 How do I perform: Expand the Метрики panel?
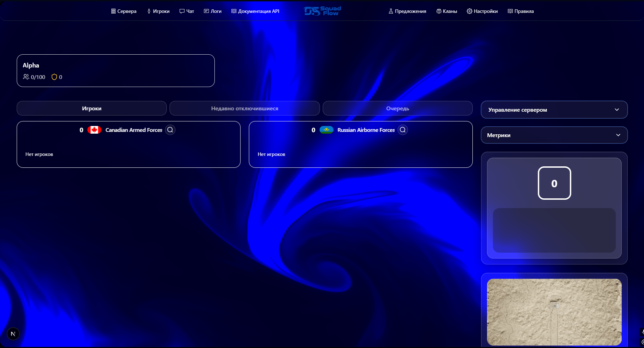(x=554, y=135)
